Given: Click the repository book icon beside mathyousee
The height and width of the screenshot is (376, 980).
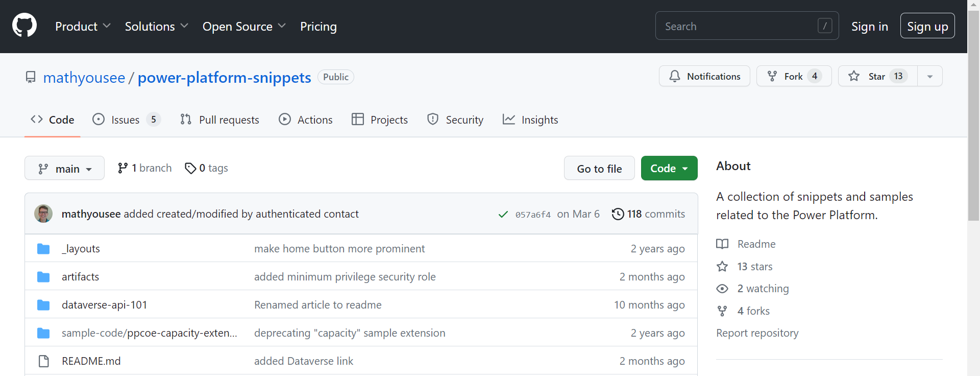Looking at the screenshot, I should point(31,77).
